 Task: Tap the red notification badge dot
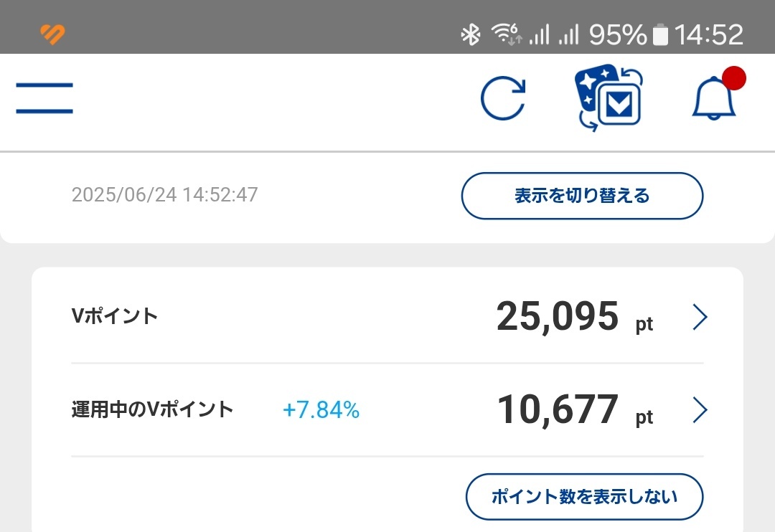click(x=734, y=78)
